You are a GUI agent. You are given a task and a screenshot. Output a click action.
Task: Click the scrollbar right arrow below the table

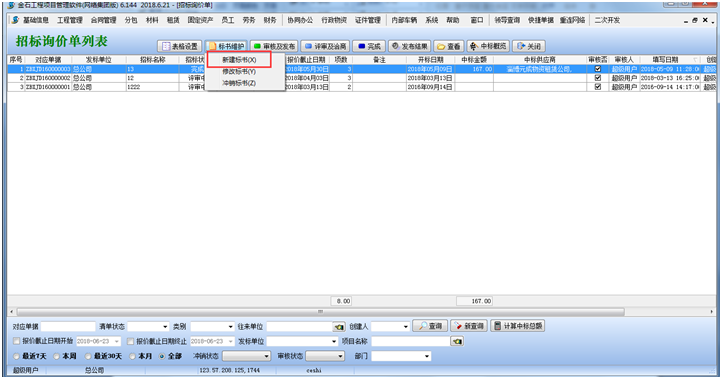click(x=712, y=312)
